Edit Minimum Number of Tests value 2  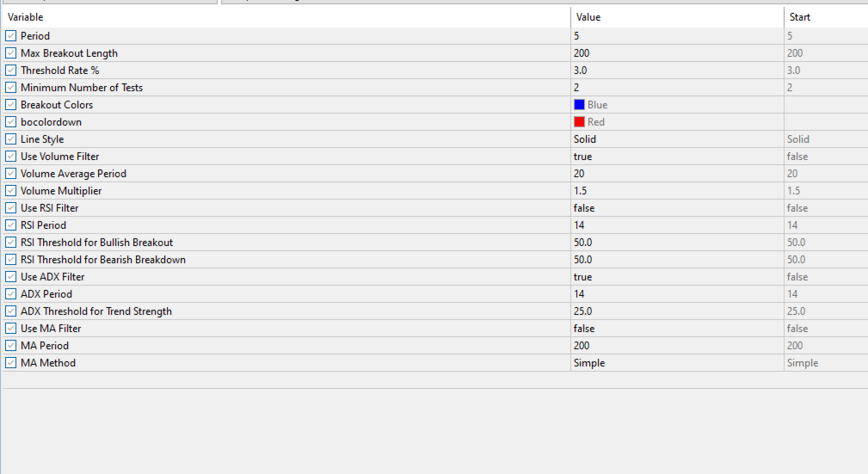(677, 88)
